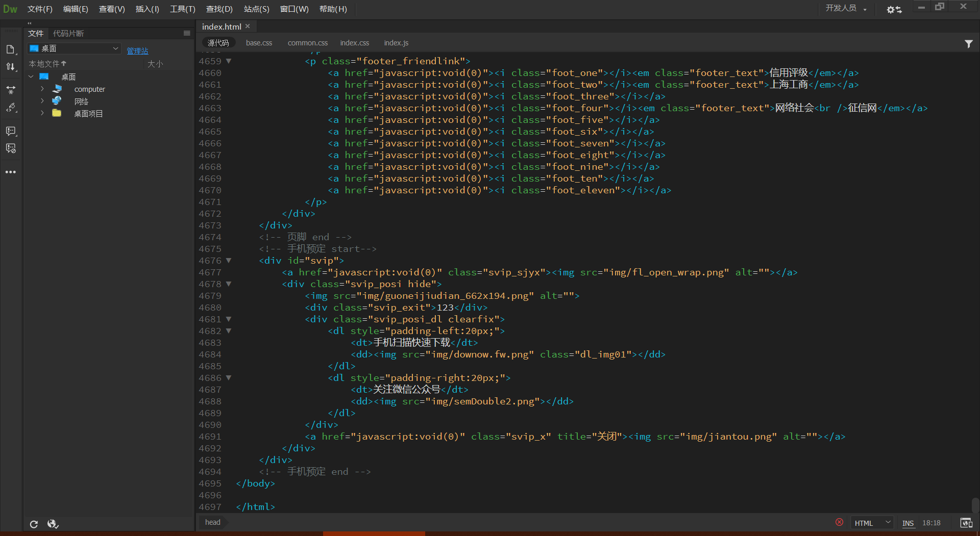Click the 管理站 link

137,50
